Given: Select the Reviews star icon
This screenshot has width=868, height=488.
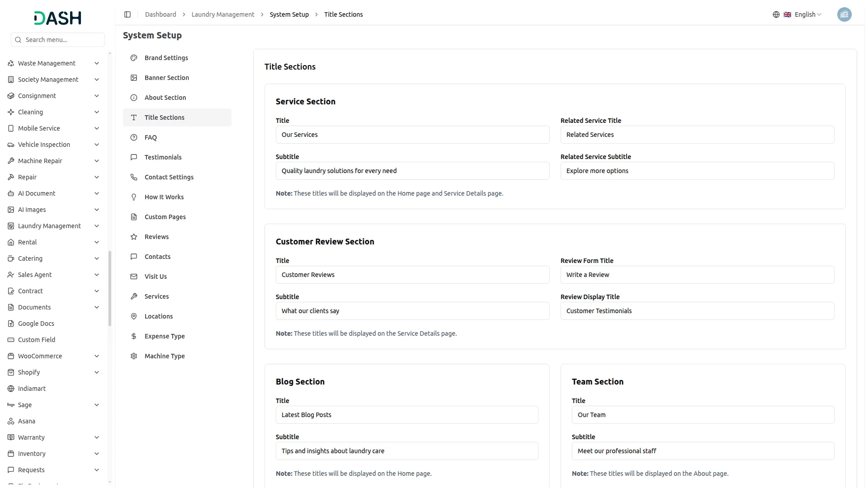Looking at the screenshot, I should (x=133, y=236).
